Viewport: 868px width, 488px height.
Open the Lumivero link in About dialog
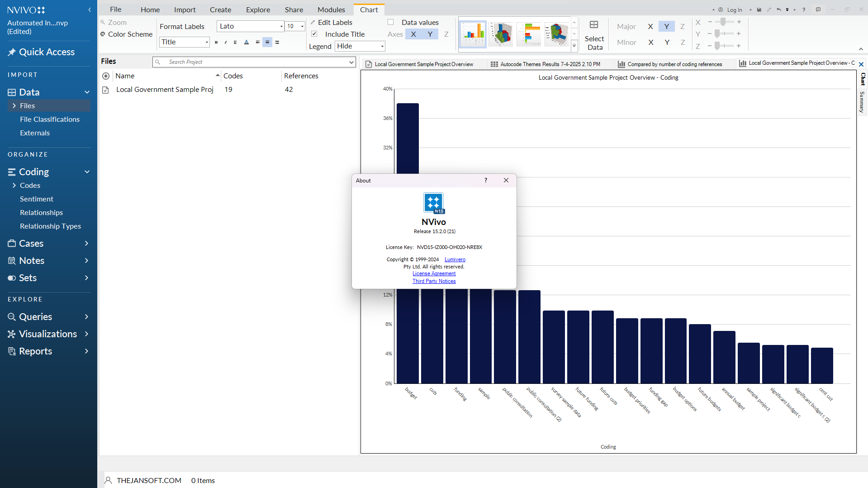(x=455, y=259)
